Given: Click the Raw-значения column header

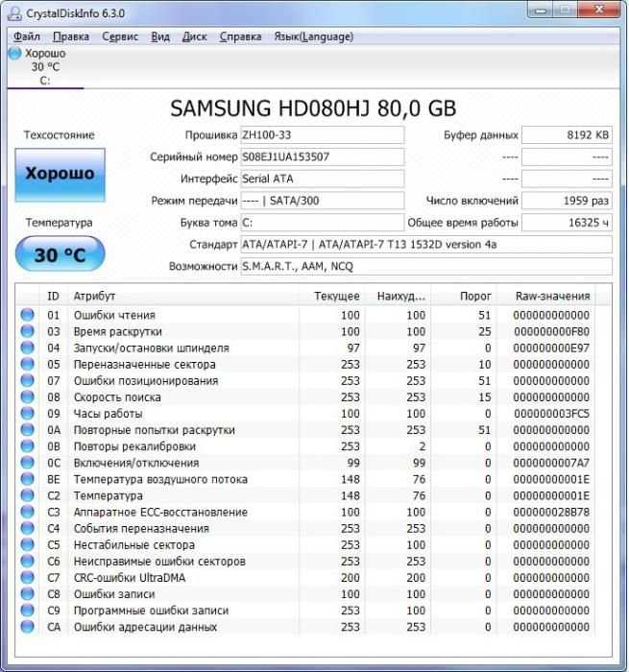Looking at the screenshot, I should point(545,296).
